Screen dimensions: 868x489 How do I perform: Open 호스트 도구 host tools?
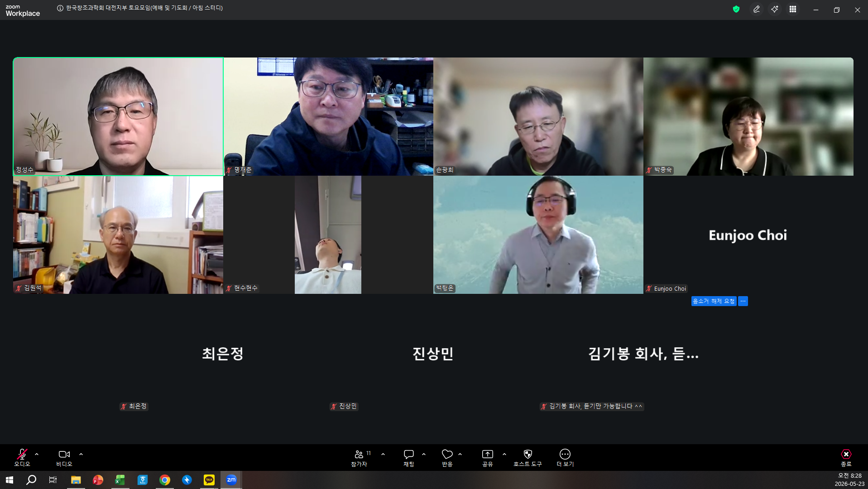point(528,458)
